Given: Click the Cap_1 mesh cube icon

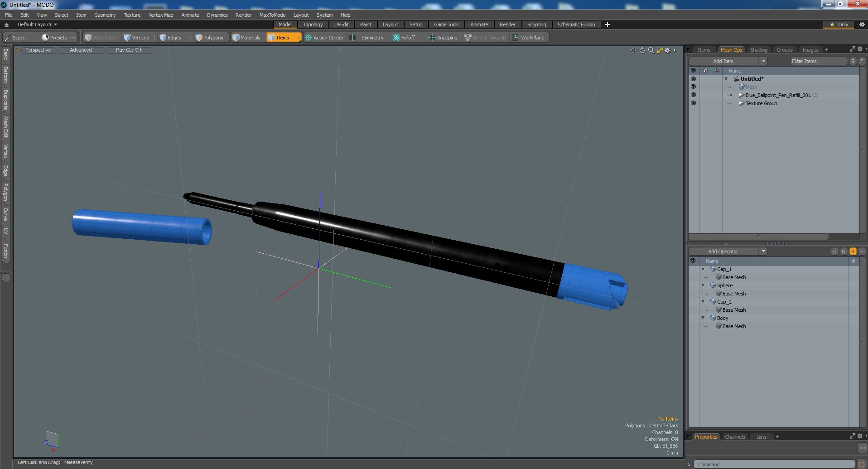Looking at the screenshot, I should tap(713, 269).
